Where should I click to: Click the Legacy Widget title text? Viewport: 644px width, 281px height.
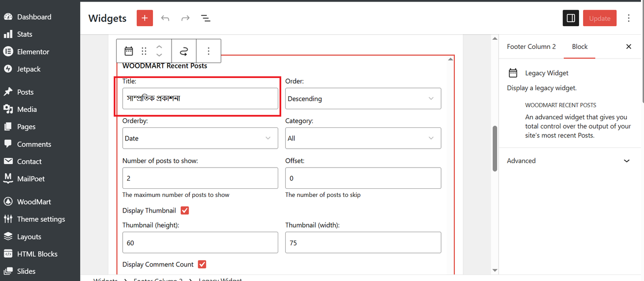(547, 73)
